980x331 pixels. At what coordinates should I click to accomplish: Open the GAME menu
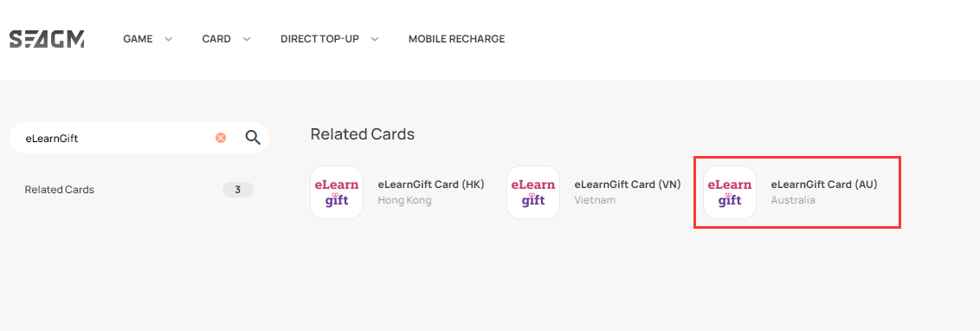[x=138, y=39]
